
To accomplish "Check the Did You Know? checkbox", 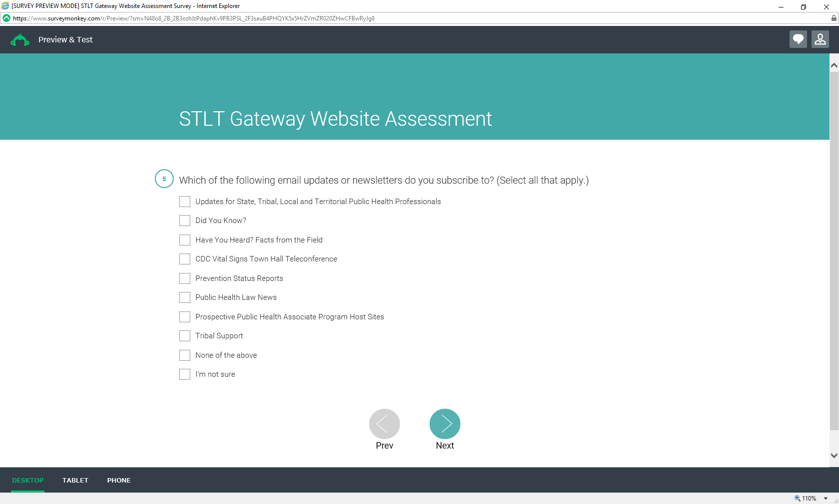I will click(x=185, y=221).
